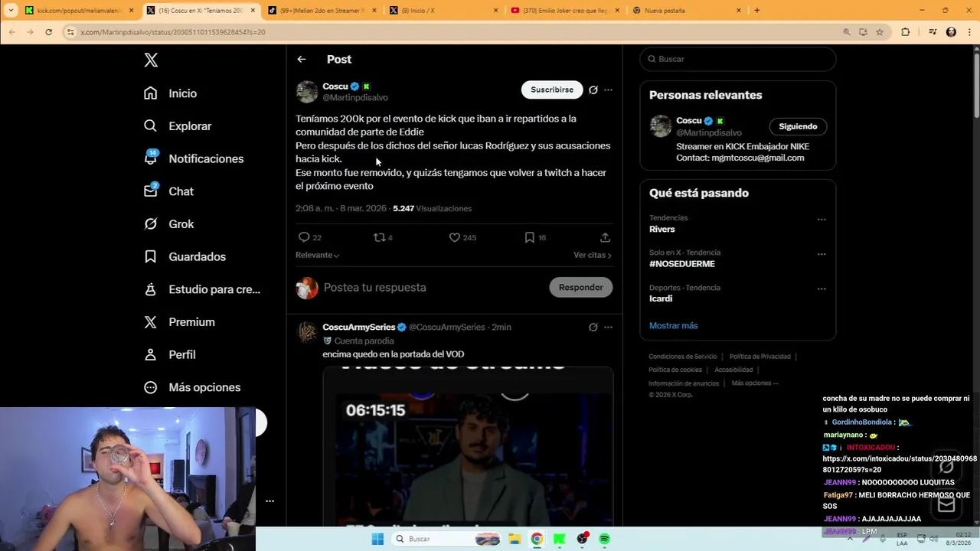Image resolution: width=980 pixels, height=551 pixels.
Task: Open Ver citas link
Action: (x=593, y=255)
